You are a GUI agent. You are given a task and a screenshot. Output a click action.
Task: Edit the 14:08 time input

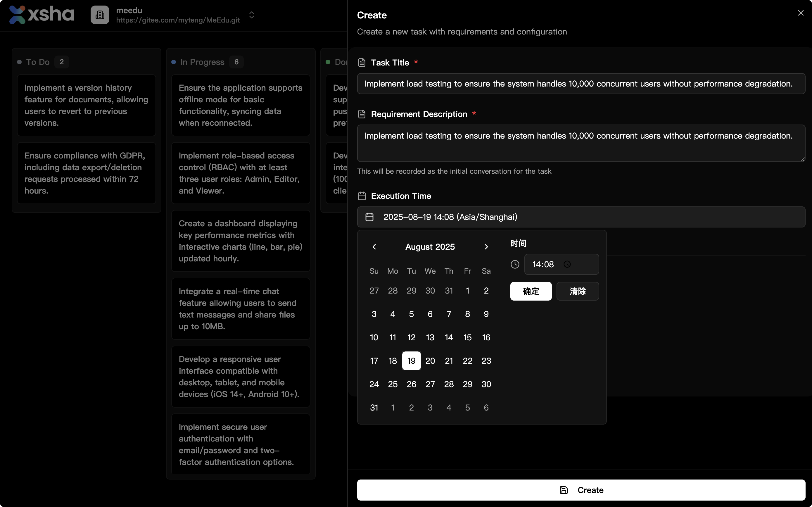coord(543,264)
